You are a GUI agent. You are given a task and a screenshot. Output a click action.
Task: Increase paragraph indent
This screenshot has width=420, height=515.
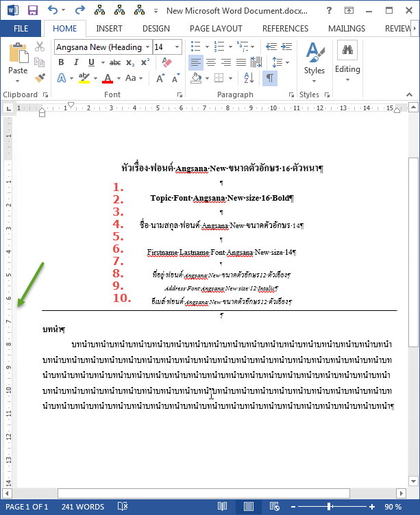point(286,47)
